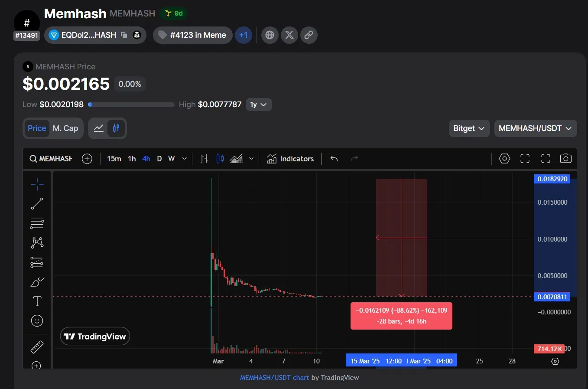Select the Text annotation tool
The height and width of the screenshot is (389, 588).
tap(37, 301)
